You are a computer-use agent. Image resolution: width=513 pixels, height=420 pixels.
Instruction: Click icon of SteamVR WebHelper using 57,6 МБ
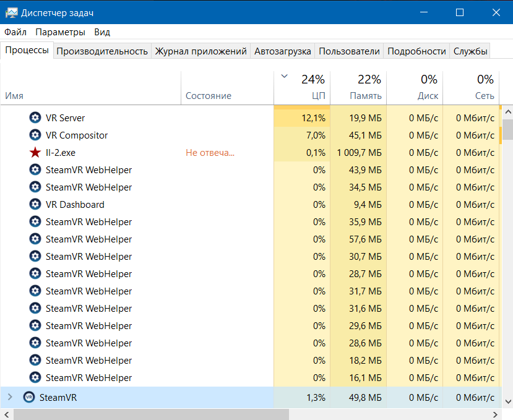pyautogui.click(x=35, y=239)
